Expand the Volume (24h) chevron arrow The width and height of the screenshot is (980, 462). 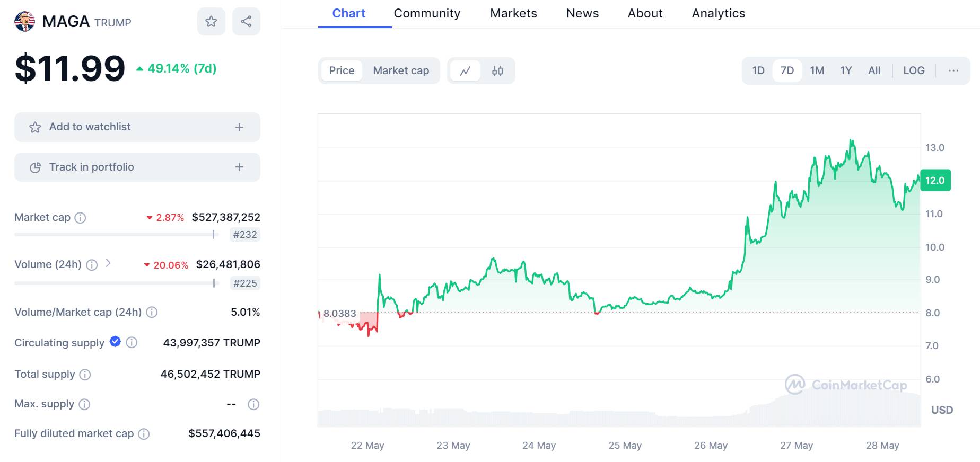(x=108, y=263)
